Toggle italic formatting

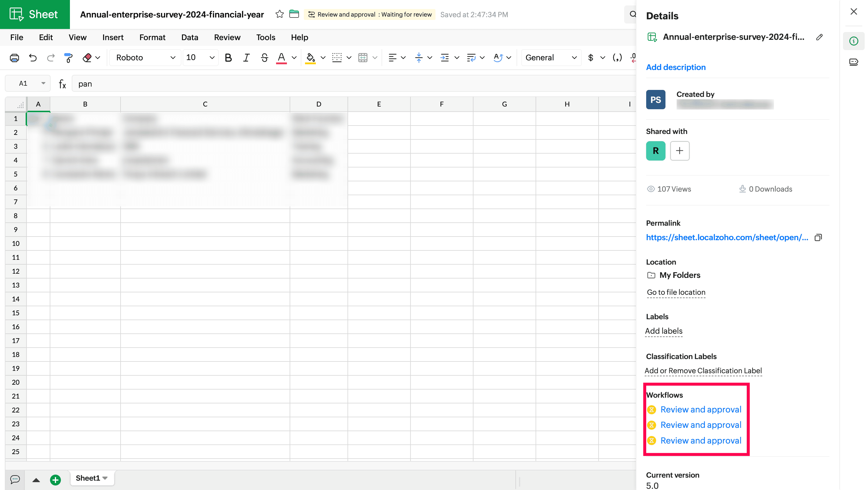point(246,58)
